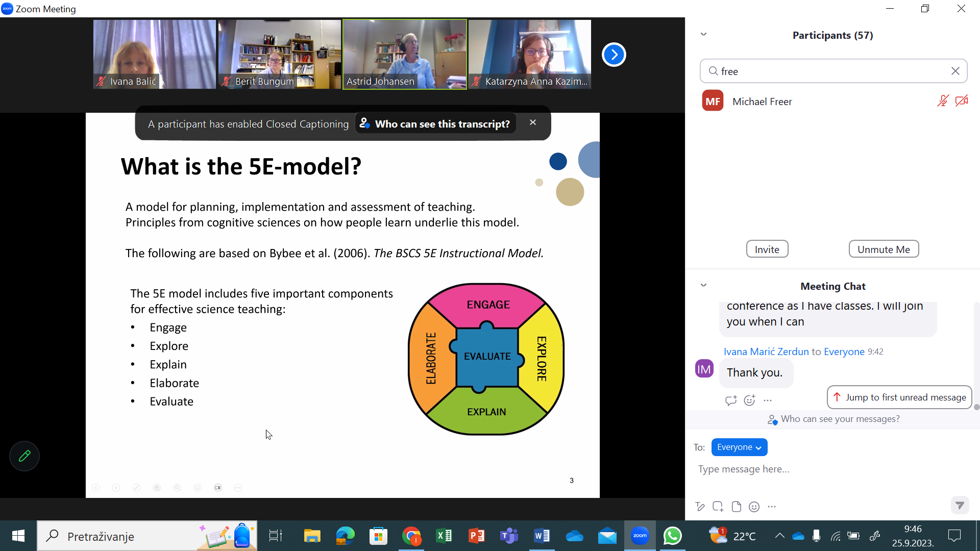980x551 pixels.
Task: Open slideshow see all slides control
Action: pos(157,488)
